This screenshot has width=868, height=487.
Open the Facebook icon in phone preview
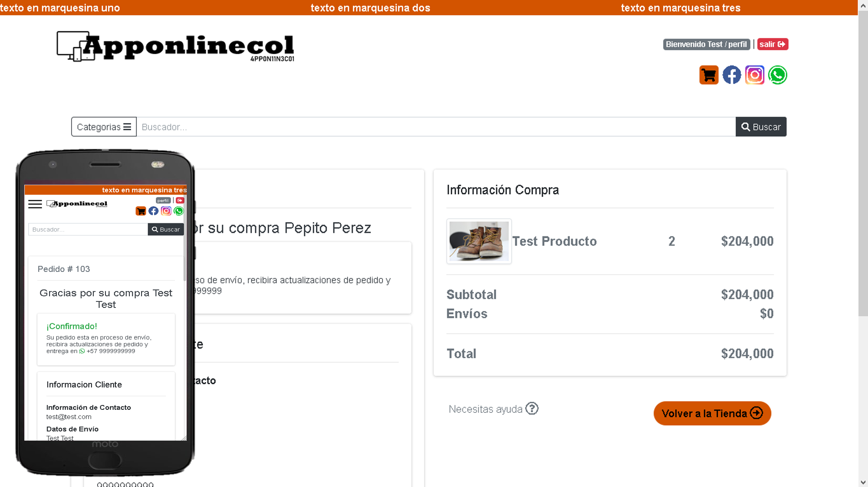pyautogui.click(x=153, y=211)
